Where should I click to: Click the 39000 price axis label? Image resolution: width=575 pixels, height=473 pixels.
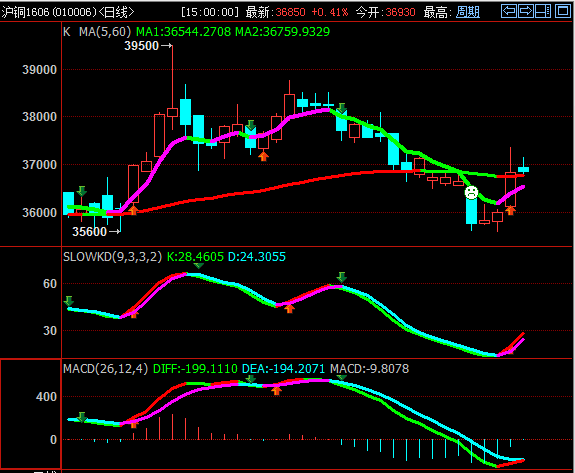(40, 70)
